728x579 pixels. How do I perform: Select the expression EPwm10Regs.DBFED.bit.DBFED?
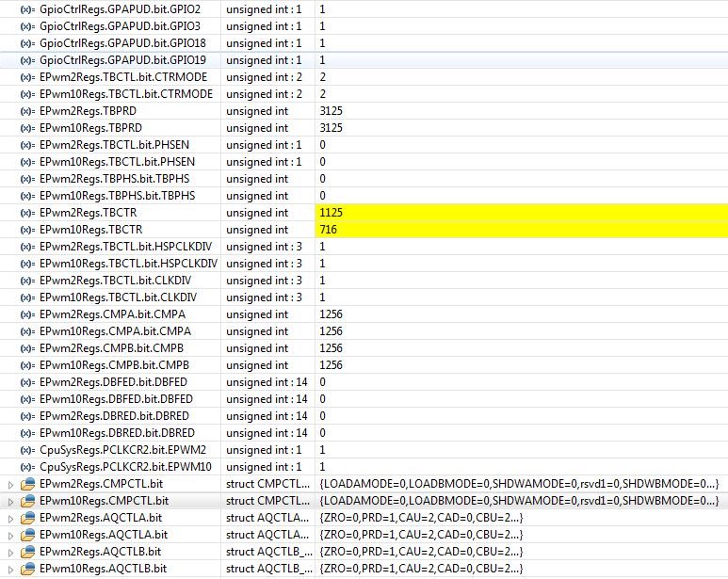[116, 399]
